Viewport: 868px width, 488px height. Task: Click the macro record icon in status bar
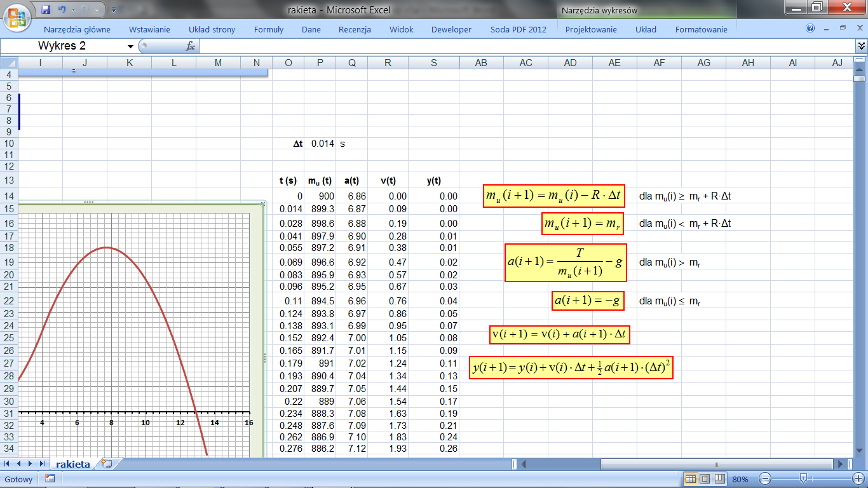click(x=50, y=479)
